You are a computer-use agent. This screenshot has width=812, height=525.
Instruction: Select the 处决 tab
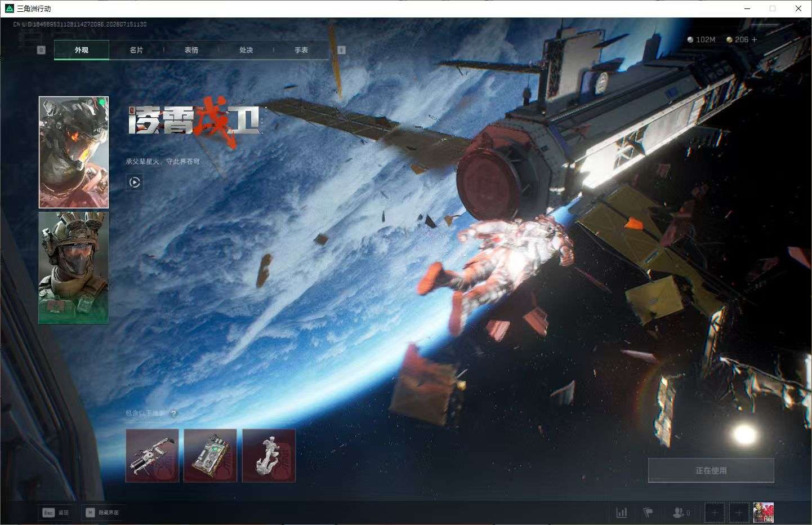(x=246, y=50)
